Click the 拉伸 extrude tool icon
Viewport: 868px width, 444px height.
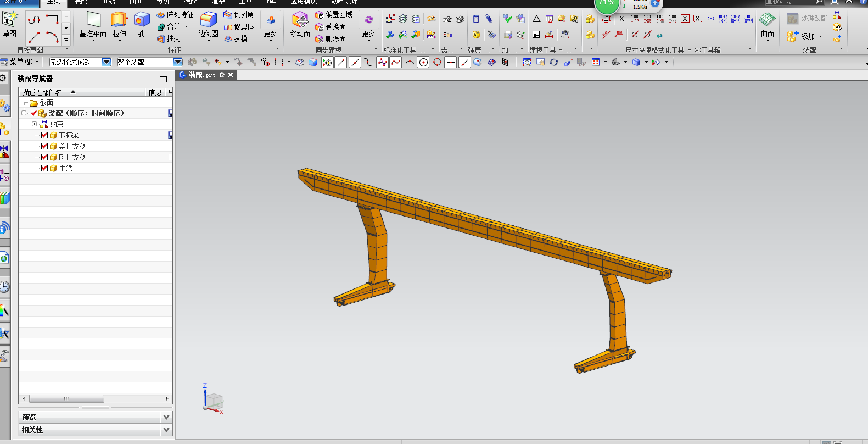click(x=119, y=20)
